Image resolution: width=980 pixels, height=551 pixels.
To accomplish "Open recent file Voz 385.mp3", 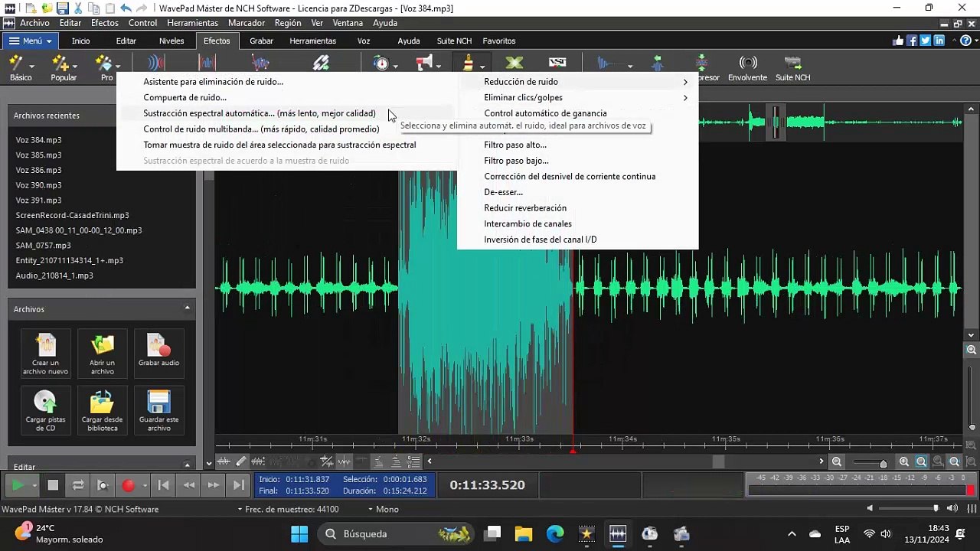I will point(38,155).
